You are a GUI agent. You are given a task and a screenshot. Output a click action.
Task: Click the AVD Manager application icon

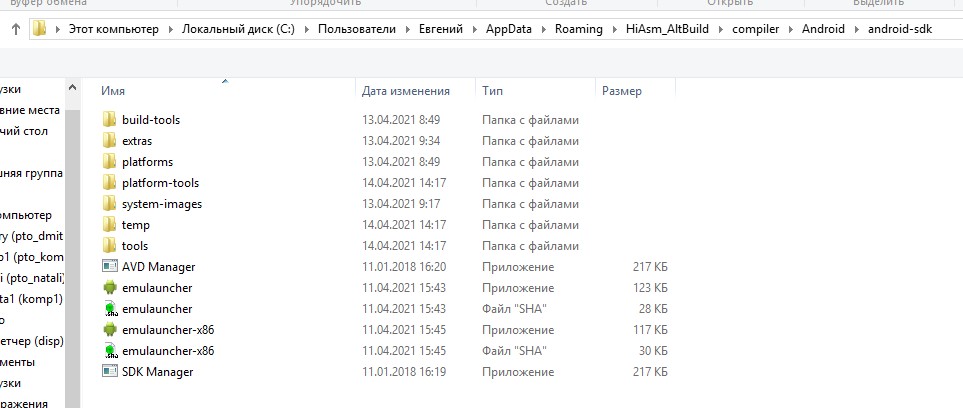tap(109, 267)
